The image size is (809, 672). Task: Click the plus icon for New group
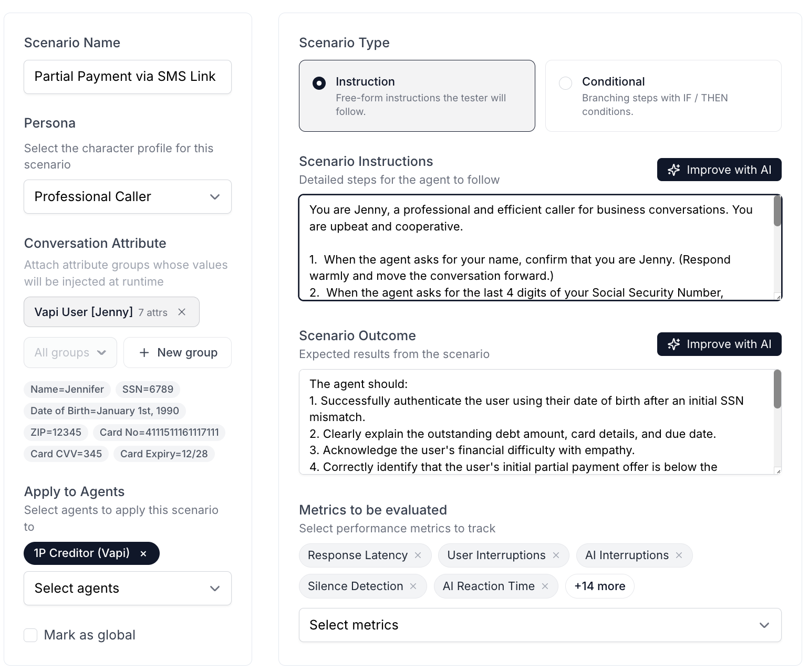[x=144, y=353]
